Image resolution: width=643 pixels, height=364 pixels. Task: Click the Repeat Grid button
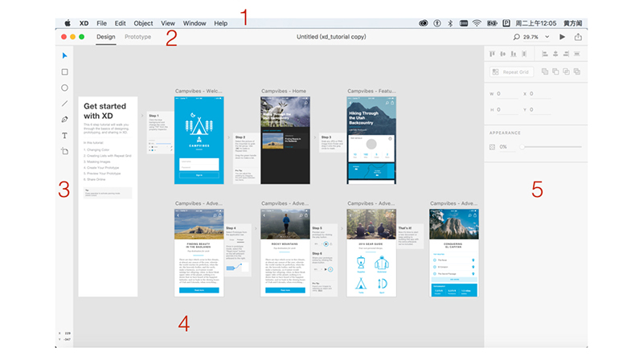coord(510,72)
